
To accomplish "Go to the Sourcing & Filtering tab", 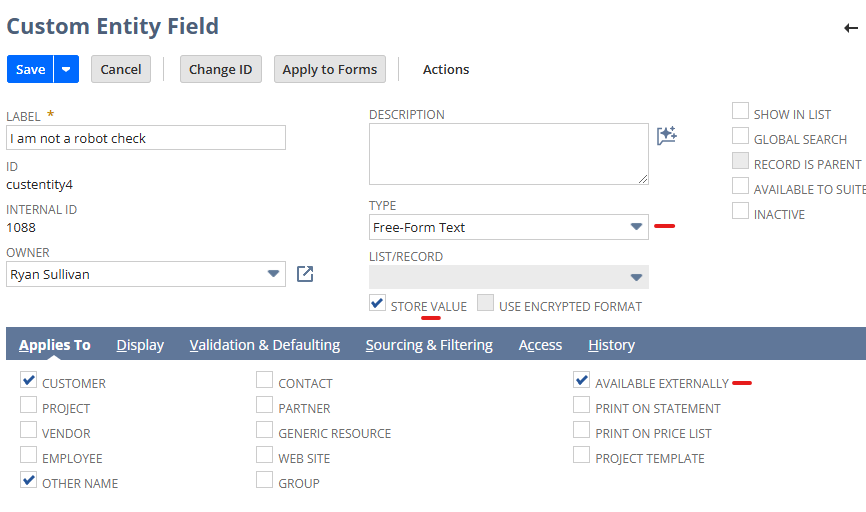I will coord(429,345).
